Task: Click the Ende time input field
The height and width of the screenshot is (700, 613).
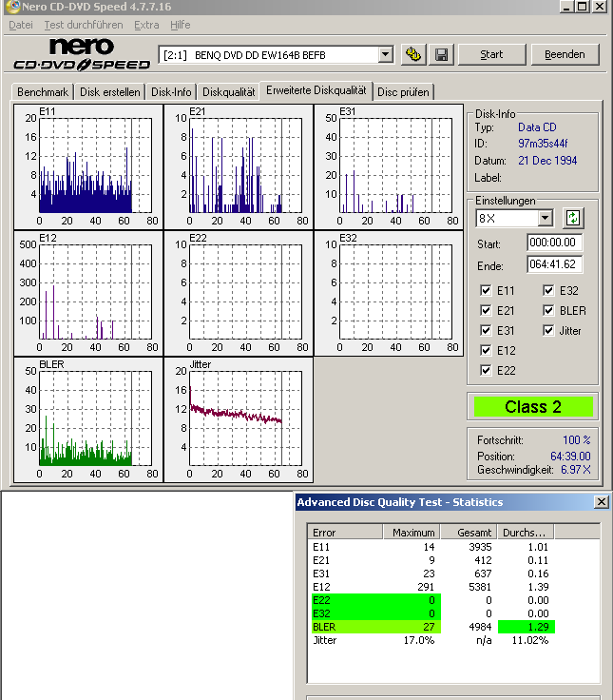Action: (x=555, y=264)
